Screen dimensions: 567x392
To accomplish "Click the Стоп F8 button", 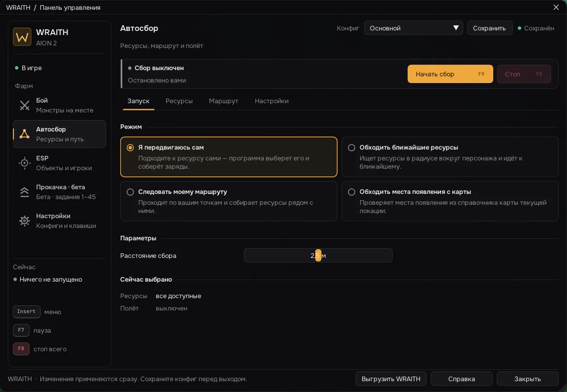I will tap(524, 74).
